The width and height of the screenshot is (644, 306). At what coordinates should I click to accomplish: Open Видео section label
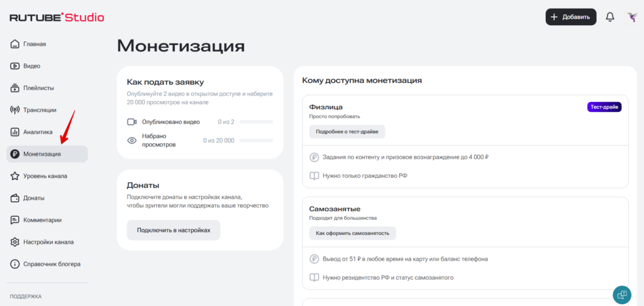pyautogui.click(x=31, y=66)
